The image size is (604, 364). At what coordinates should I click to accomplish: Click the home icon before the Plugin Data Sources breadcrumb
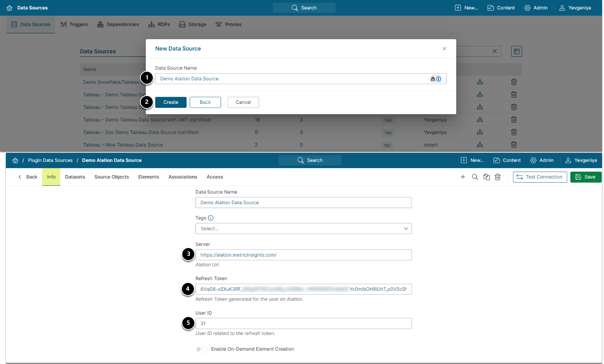pos(15,160)
